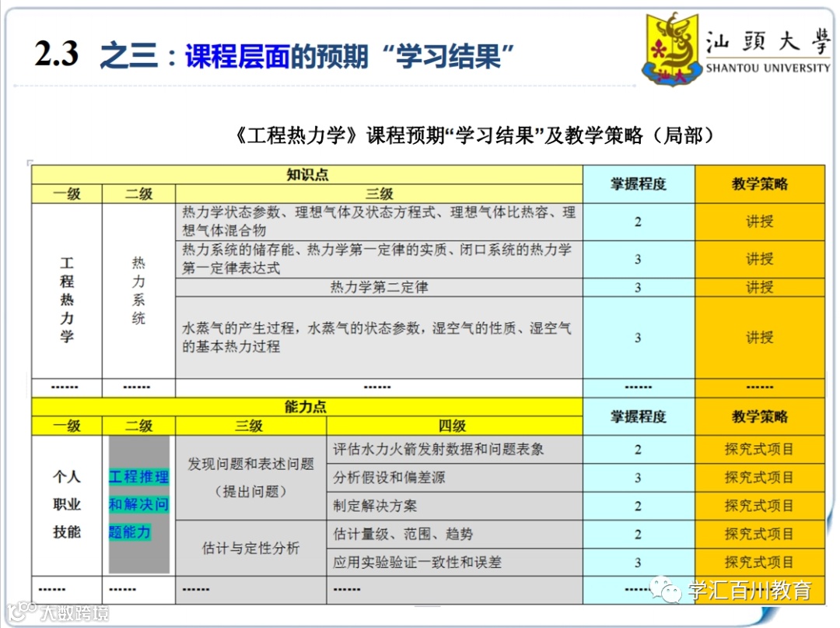Click the lower '教学策略' header beside 能力点

point(760,416)
